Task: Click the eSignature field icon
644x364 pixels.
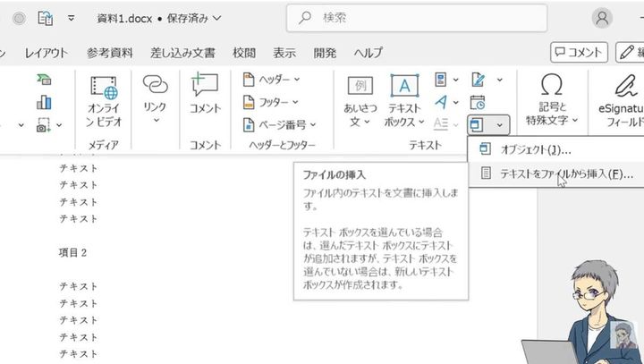Action: [x=625, y=86]
